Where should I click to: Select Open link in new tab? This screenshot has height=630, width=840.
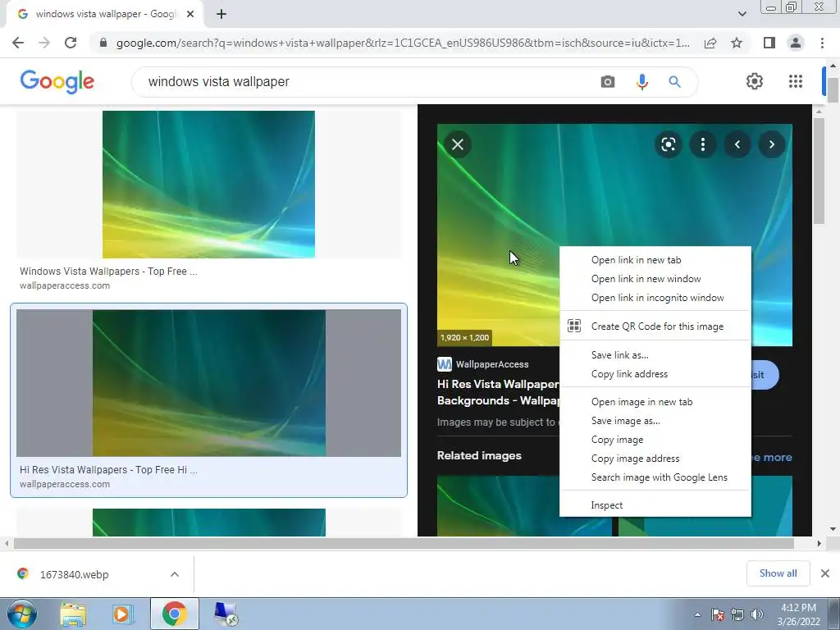(x=655, y=260)
